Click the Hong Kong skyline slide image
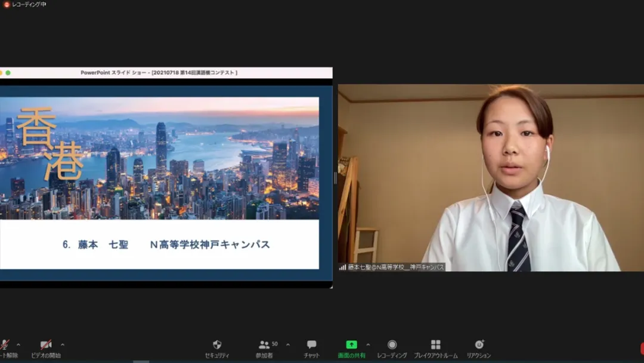Viewport: 644px width, 363px height. coord(159,158)
